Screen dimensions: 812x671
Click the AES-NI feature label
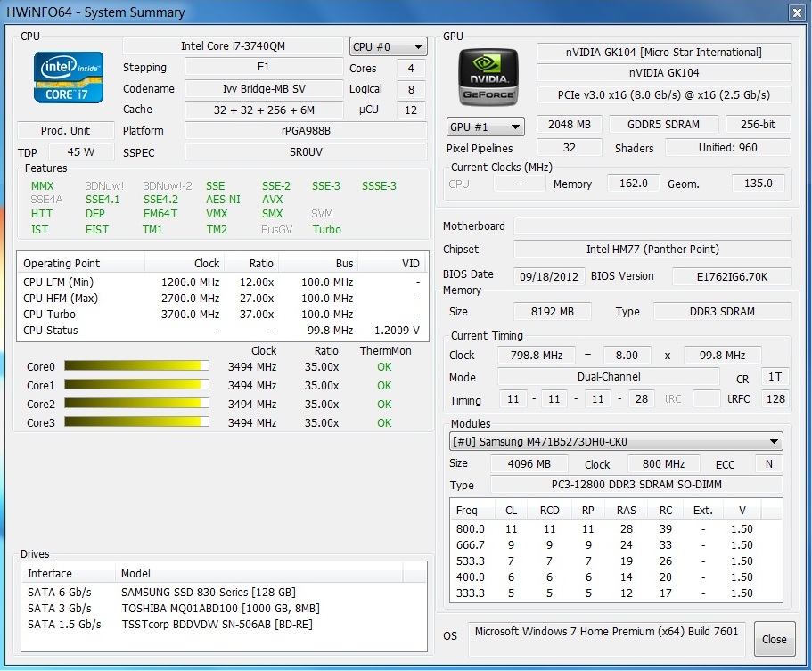[x=223, y=200]
